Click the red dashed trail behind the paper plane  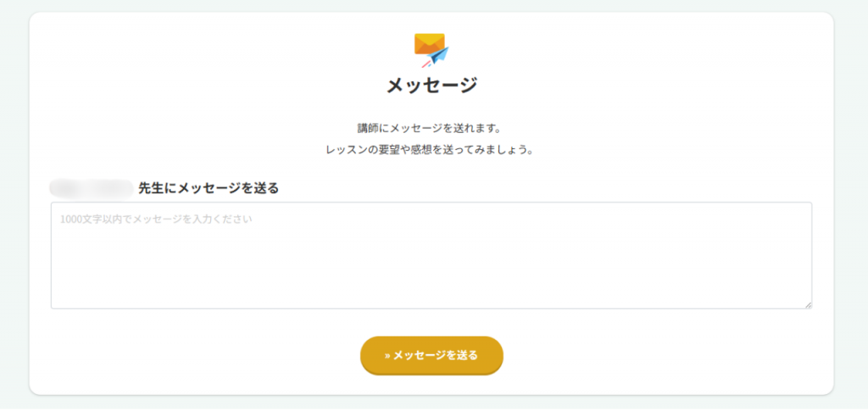[x=425, y=64]
